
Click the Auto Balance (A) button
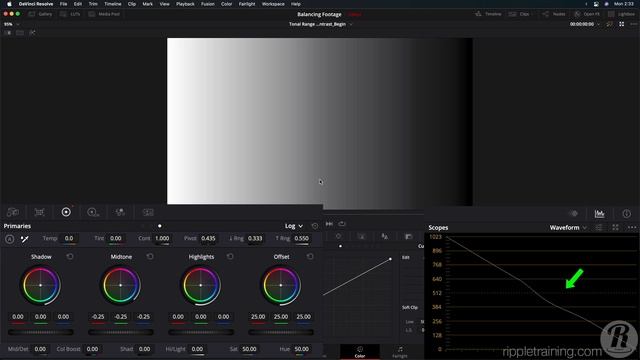[9, 239]
